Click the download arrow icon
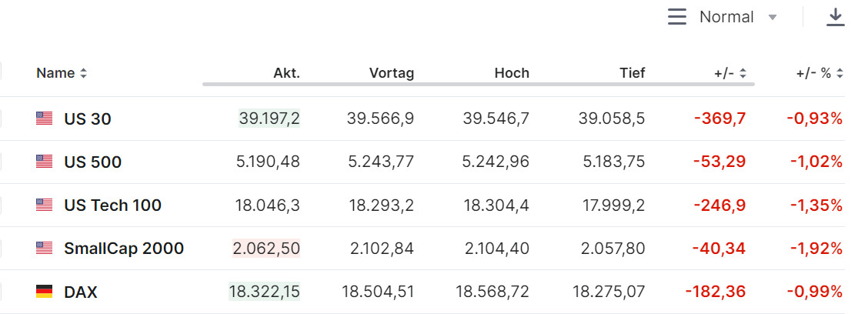The width and height of the screenshot is (868, 314). pyautogui.click(x=836, y=17)
